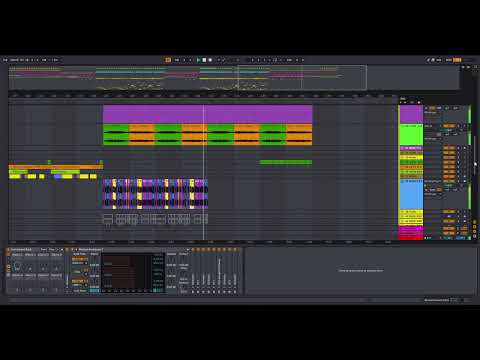
Task: Select the thin green clip near timeline middle-right
Action: point(286,162)
